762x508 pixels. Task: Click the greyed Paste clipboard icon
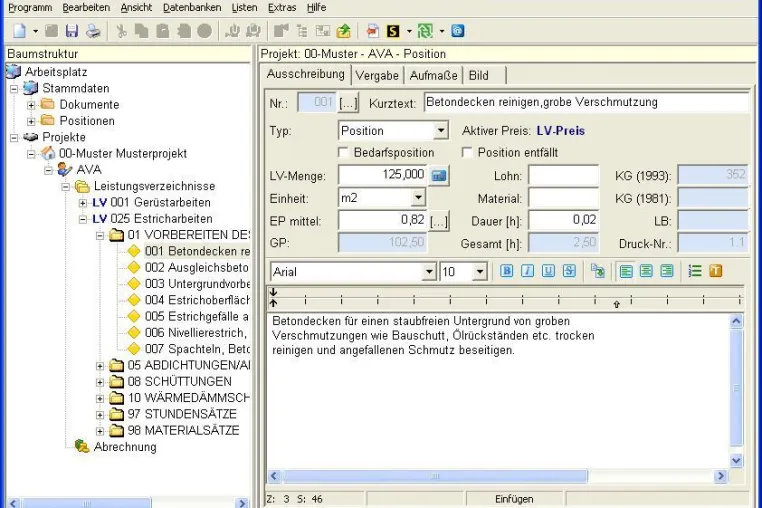tap(163, 31)
